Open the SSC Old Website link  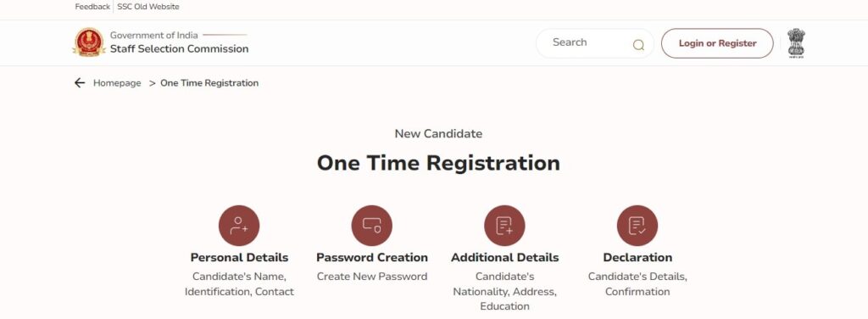point(148,7)
